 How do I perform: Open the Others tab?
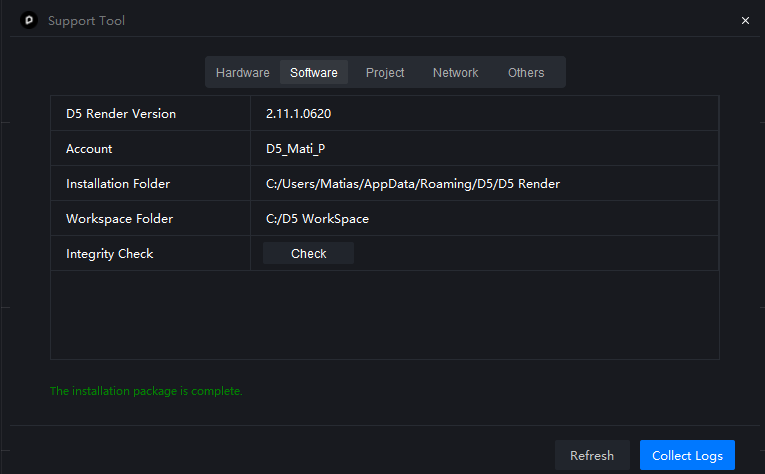pos(526,73)
